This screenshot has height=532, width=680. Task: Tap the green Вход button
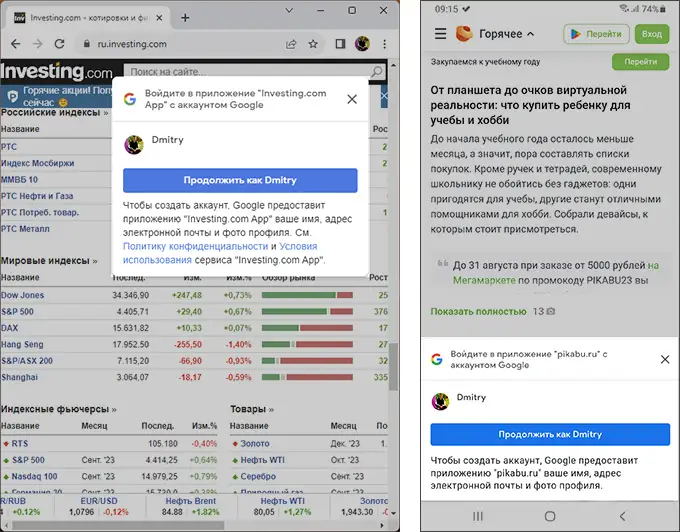[x=652, y=34]
